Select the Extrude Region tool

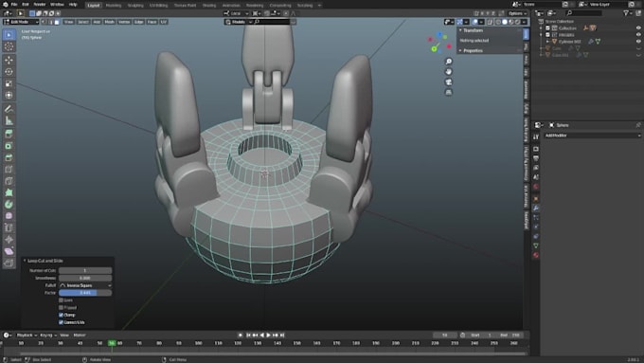click(x=9, y=134)
